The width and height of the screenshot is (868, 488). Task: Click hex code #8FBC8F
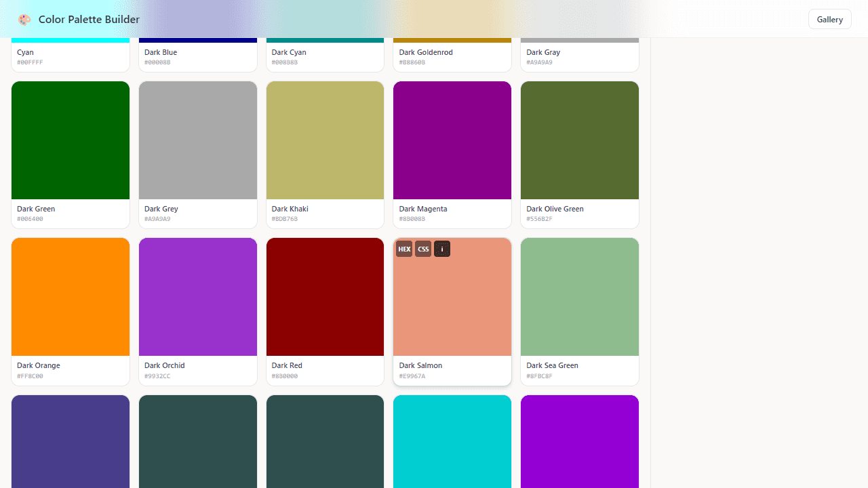pos(539,376)
